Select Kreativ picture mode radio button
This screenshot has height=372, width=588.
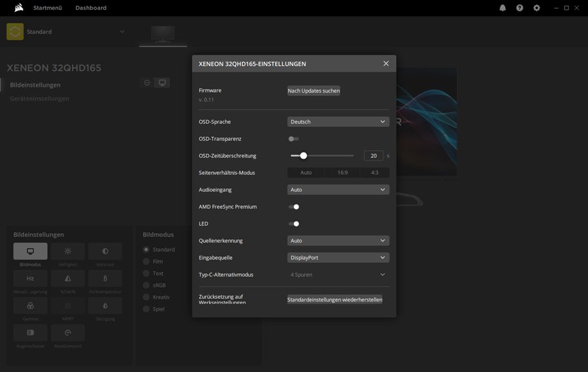point(146,297)
